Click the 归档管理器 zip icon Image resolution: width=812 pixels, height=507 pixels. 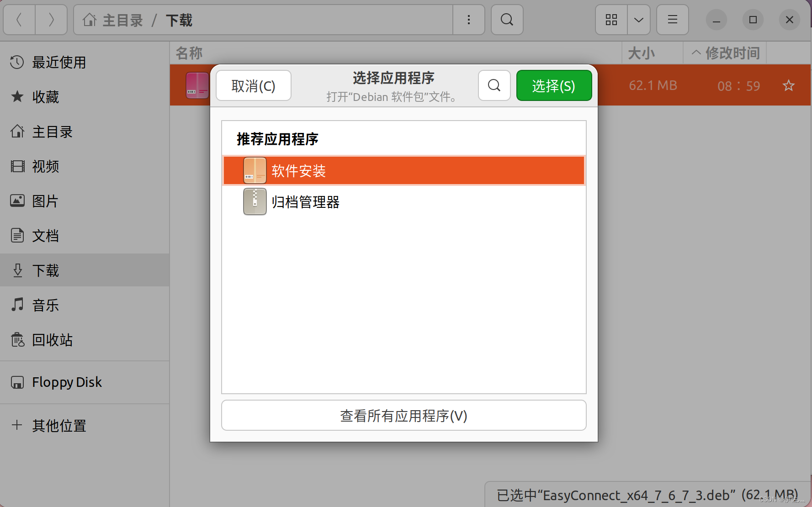255,201
